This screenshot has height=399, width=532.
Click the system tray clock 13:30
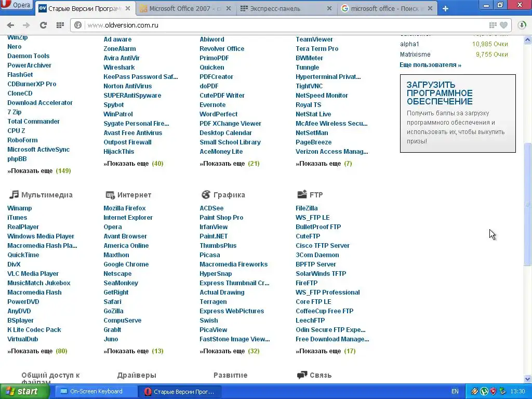coord(517,392)
